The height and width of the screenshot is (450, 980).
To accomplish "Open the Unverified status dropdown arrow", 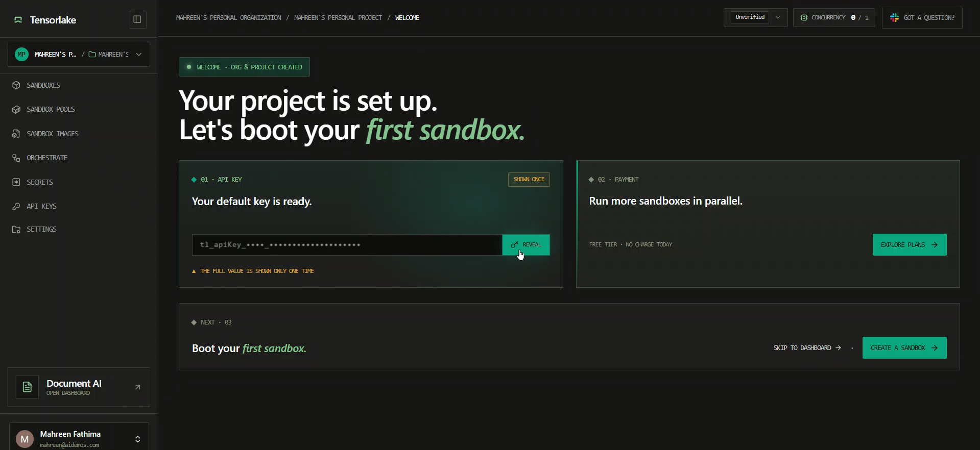I will 778,17.
